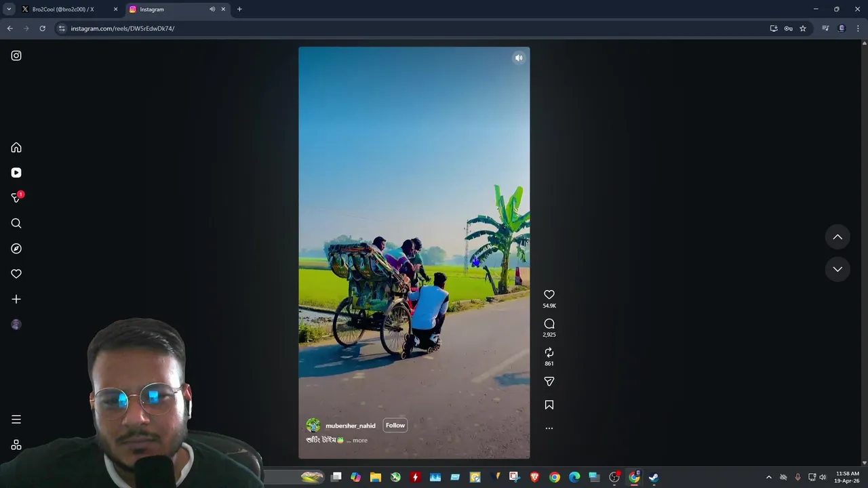Open the Explore compass in sidebar
Image resolution: width=868 pixels, height=488 pixels.
[x=16, y=249]
